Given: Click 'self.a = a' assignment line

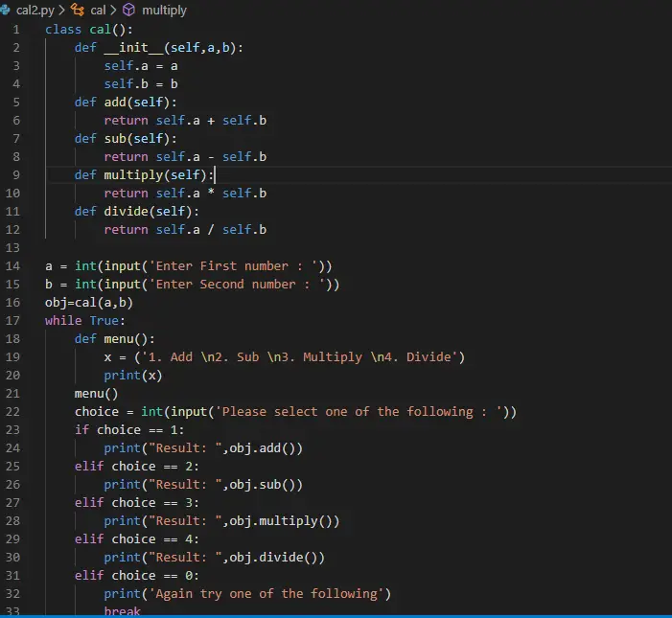Looking at the screenshot, I should pos(141,66).
